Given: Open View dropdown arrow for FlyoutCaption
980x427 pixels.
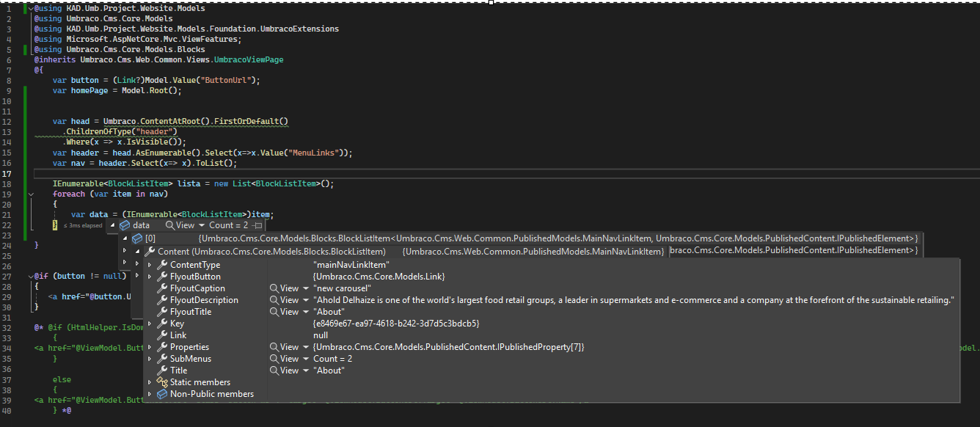Looking at the screenshot, I should (305, 288).
